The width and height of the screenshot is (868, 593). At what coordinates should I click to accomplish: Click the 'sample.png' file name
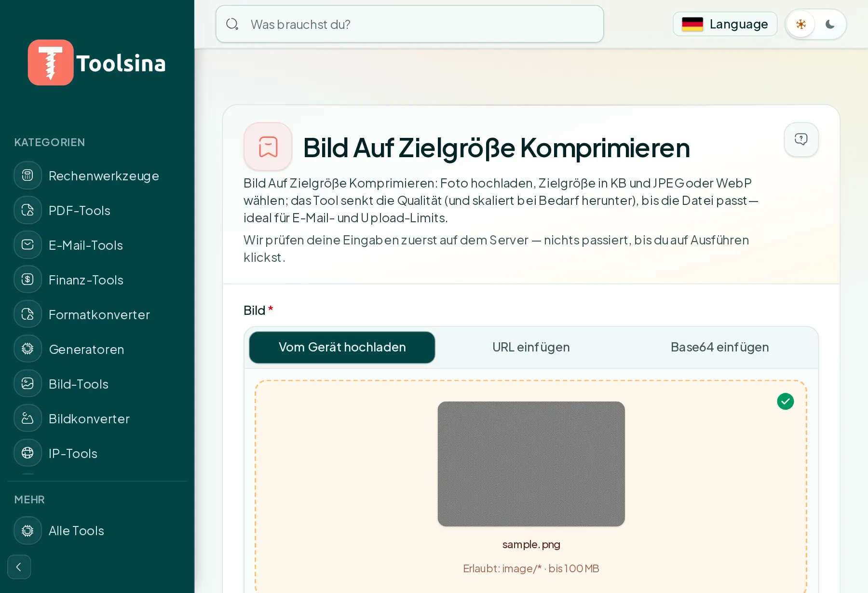click(531, 544)
